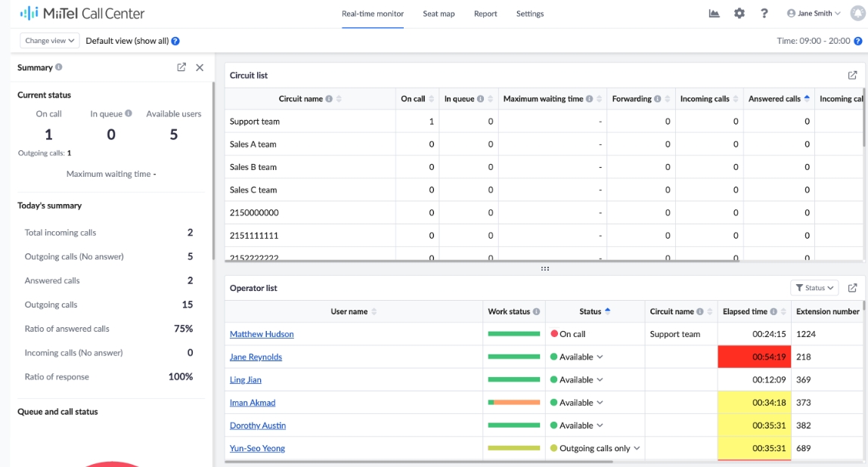Pop out the Operator list panel
The width and height of the screenshot is (868, 467).
click(x=852, y=288)
